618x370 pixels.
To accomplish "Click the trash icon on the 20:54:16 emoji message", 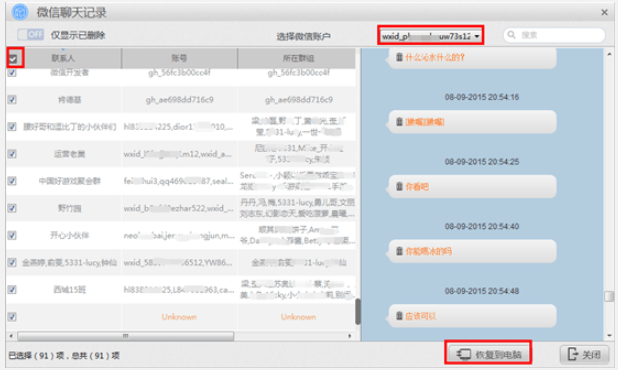I will (x=399, y=122).
